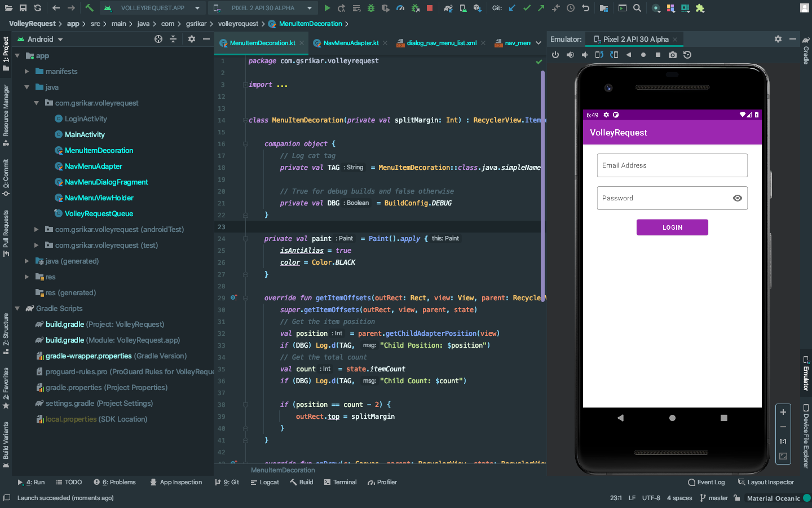The image size is (812, 508).
Task: Toggle password visibility with the eye icon
Action: click(x=738, y=198)
